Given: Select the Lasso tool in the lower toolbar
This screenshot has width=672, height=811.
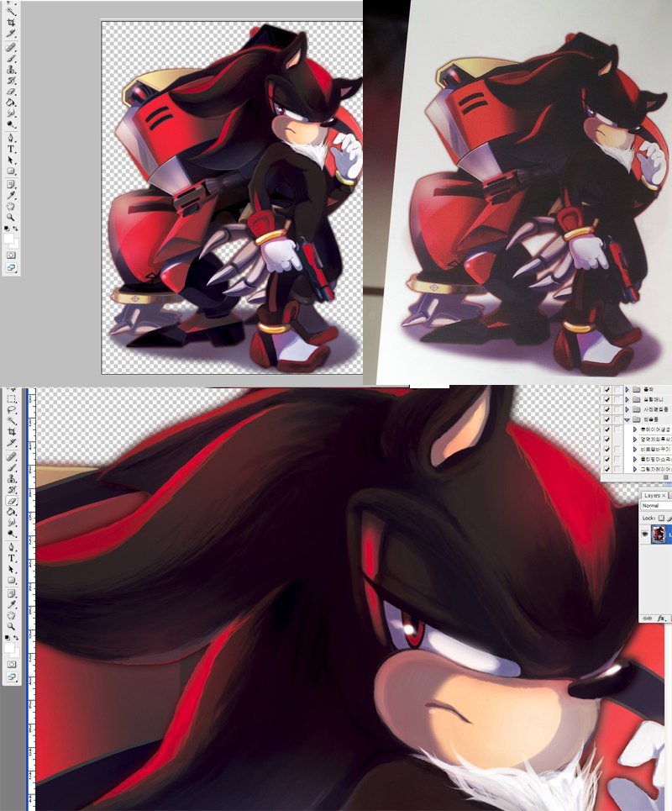Looking at the screenshot, I should pyautogui.click(x=11, y=409).
